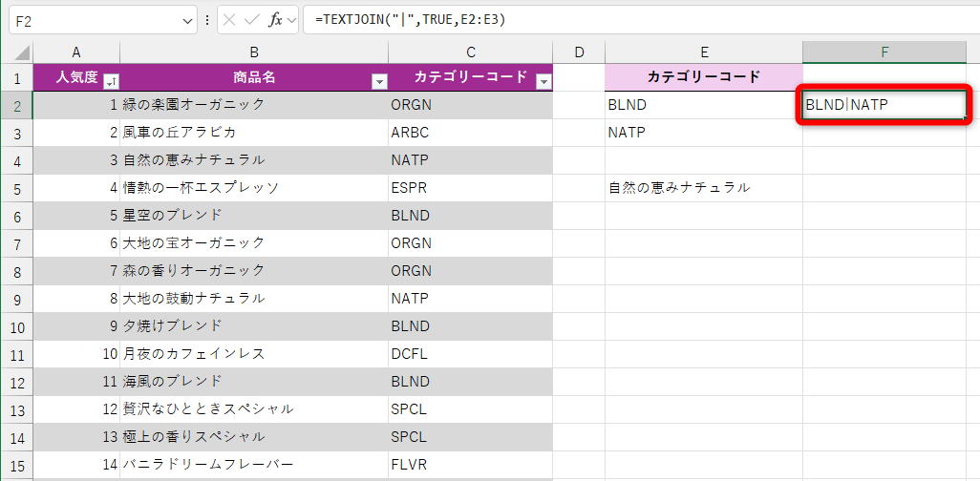Click the Cancel X icon in formula bar
Image resolution: width=980 pixels, height=481 pixels.
tap(229, 20)
